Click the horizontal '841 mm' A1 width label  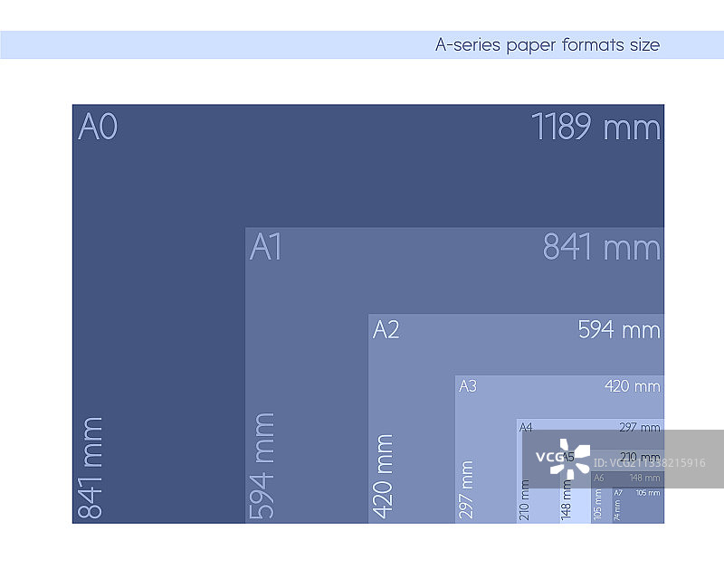click(x=602, y=247)
